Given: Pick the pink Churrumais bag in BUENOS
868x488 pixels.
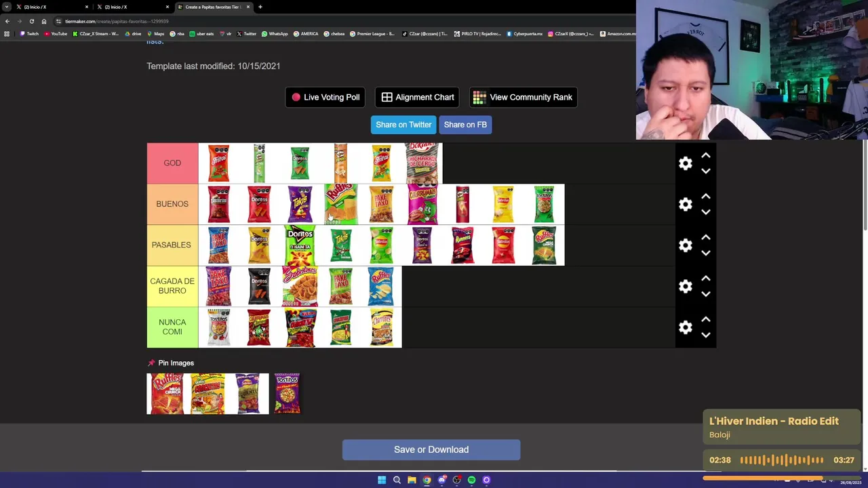Looking at the screenshot, I should coord(422,203).
